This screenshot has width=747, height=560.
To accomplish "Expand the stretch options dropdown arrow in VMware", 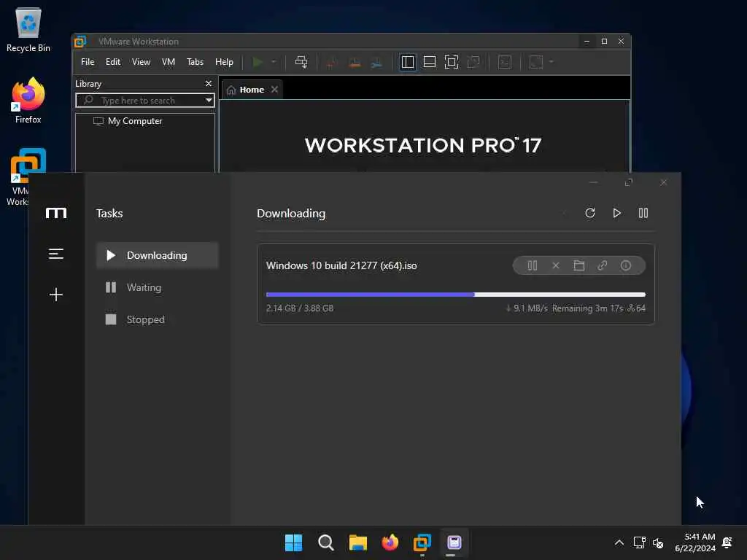I will tap(551, 62).
